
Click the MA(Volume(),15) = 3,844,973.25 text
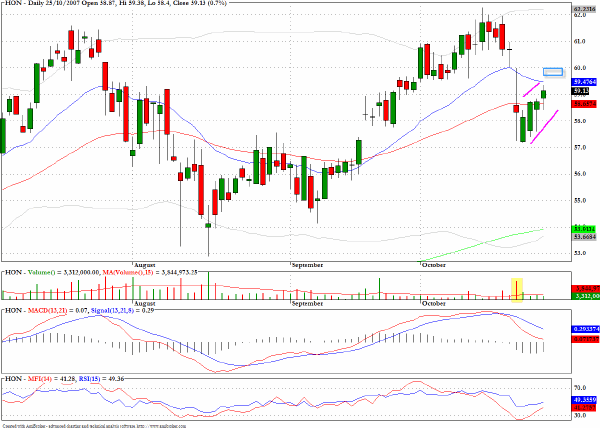point(150,272)
